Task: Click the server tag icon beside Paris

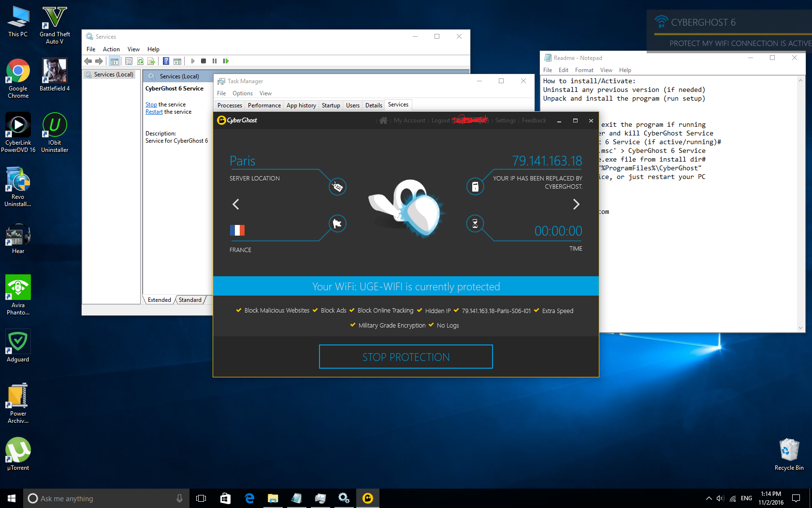Action: (337, 186)
